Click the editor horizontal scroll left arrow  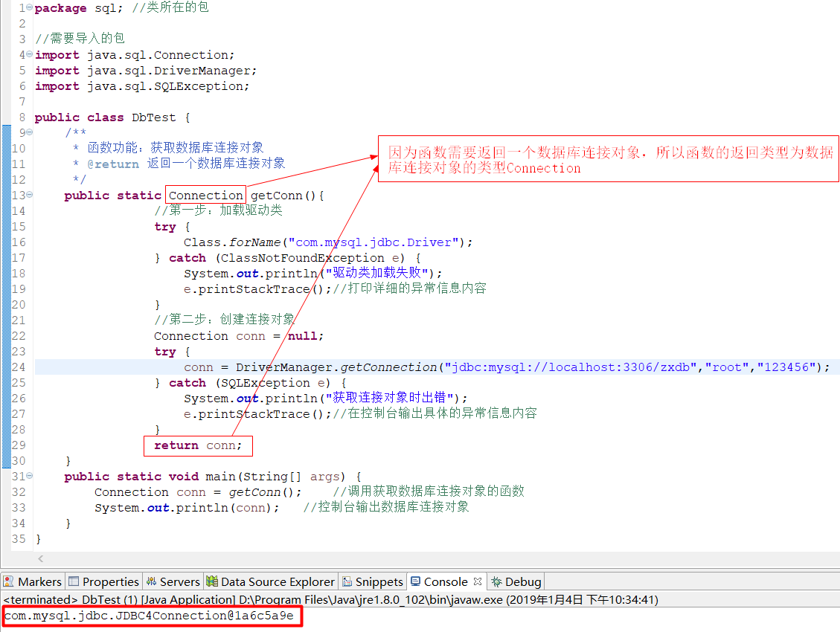(41, 558)
